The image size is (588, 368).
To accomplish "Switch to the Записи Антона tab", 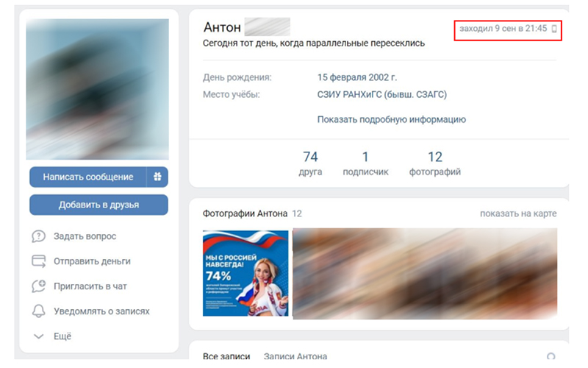I will click(295, 355).
